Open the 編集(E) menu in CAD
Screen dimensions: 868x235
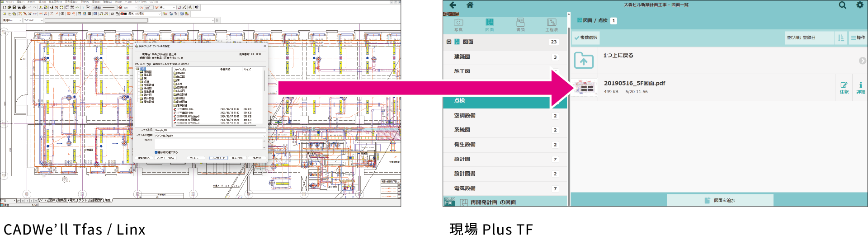(x=20, y=2)
